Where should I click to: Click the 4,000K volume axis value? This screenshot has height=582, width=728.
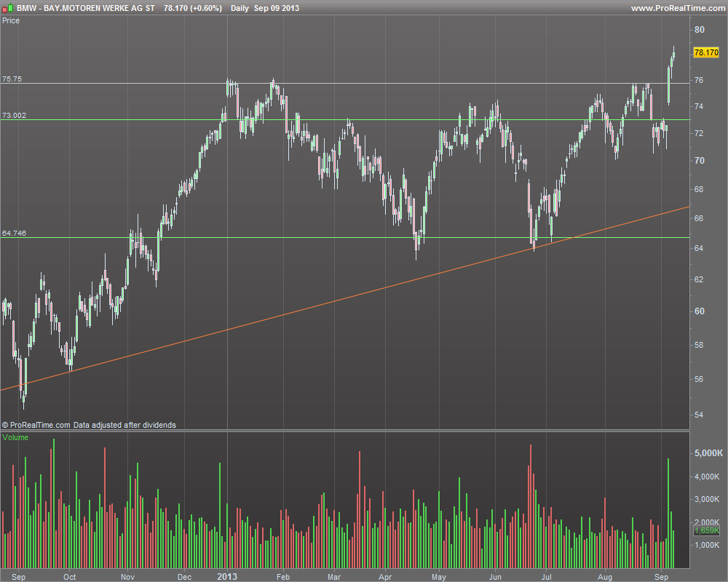708,477
